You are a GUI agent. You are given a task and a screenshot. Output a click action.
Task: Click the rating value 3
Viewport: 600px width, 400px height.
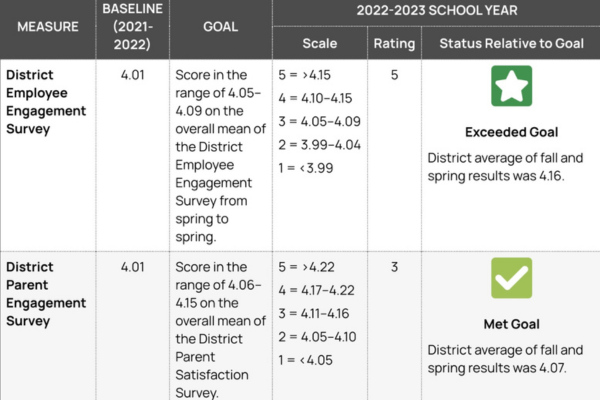[x=394, y=267]
